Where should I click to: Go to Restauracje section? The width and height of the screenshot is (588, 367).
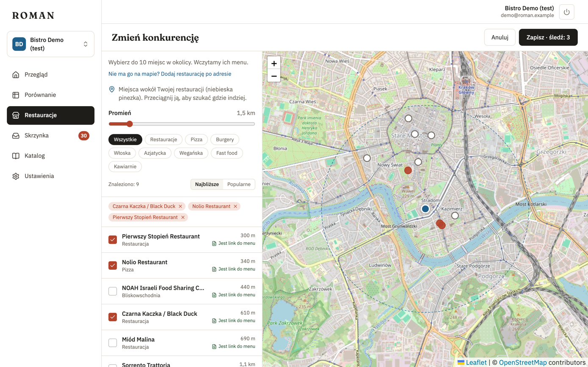(x=50, y=115)
